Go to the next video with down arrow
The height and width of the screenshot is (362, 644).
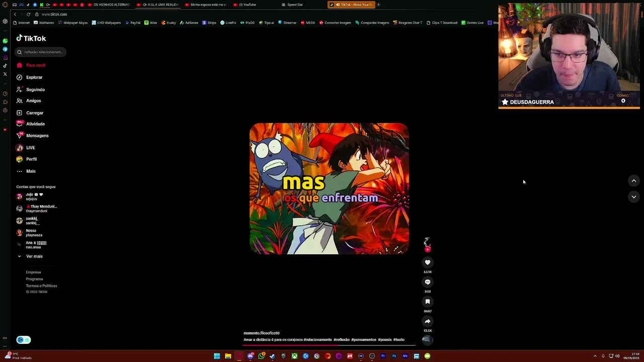point(634,197)
